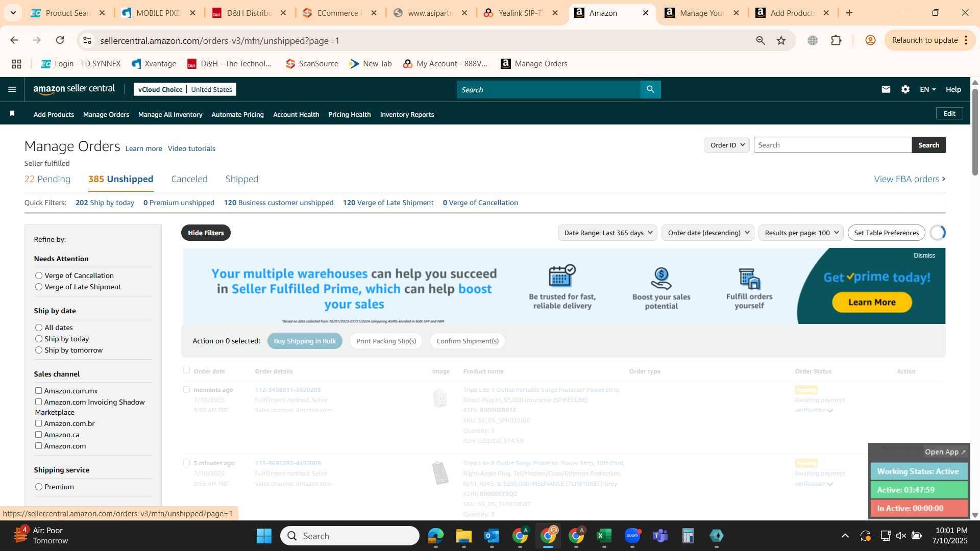Select the Verge of Cancellation radio button

pyautogui.click(x=39, y=275)
